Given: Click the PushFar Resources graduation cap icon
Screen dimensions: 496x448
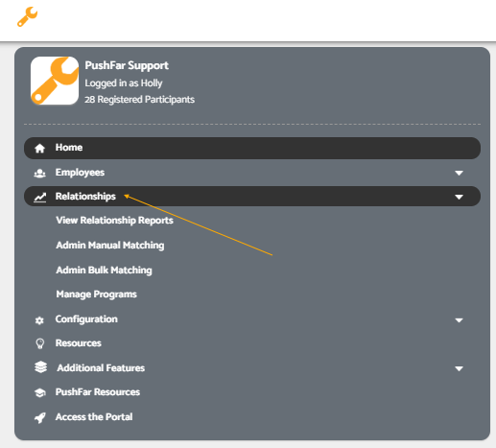Looking at the screenshot, I should coord(40,392).
